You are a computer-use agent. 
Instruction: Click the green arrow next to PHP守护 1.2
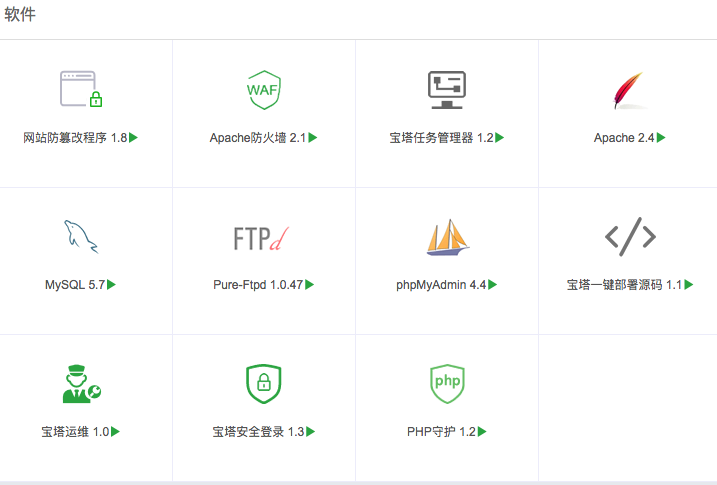pyautogui.click(x=482, y=432)
